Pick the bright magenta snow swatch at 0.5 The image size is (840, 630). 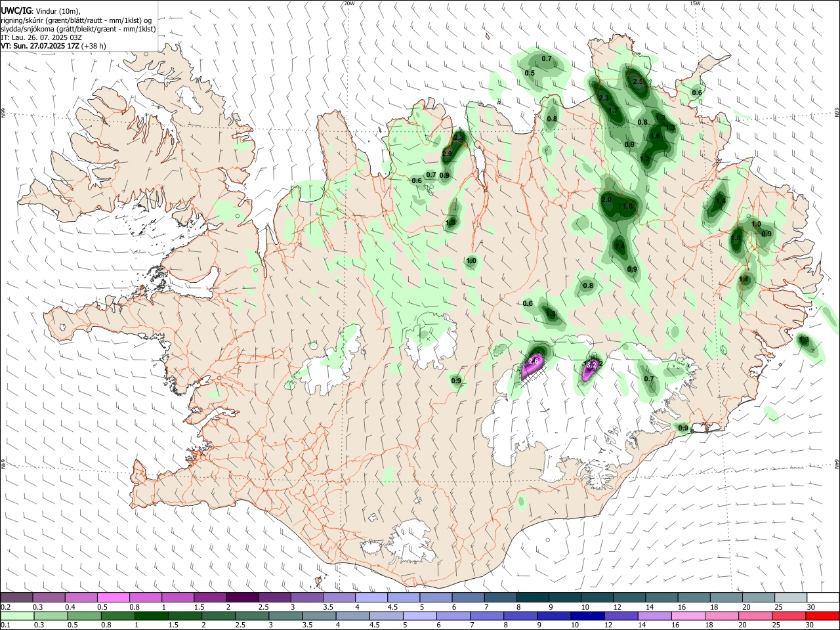[x=114, y=598]
